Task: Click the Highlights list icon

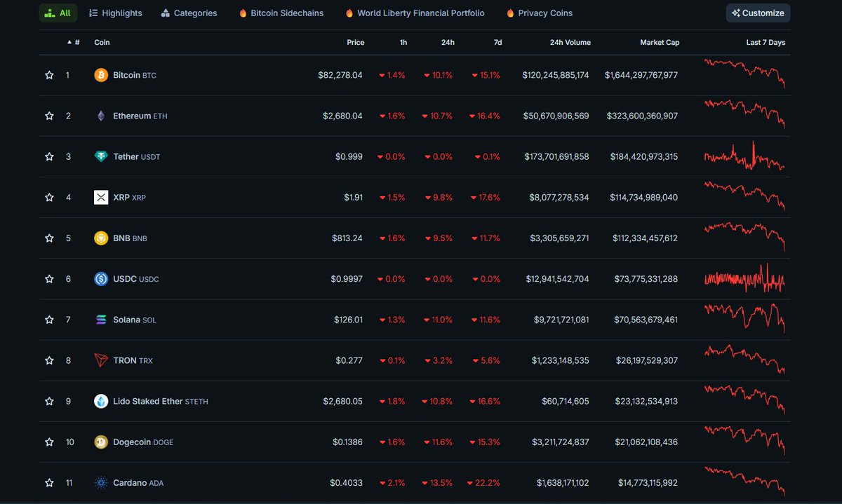Action: (x=93, y=13)
